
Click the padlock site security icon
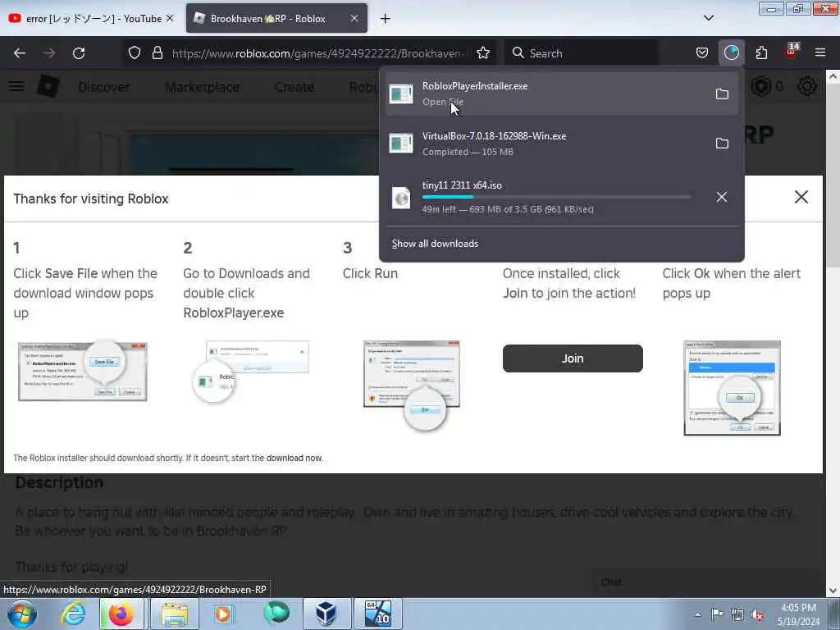point(157,53)
